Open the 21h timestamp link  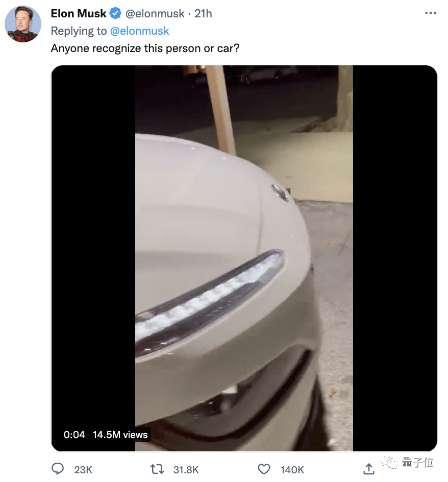203,13
